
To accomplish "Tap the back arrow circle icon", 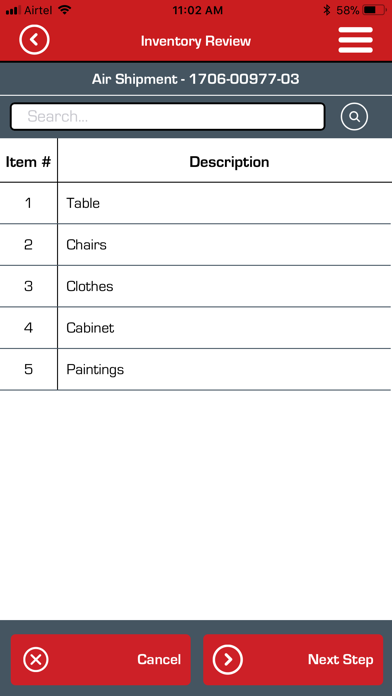I will pyautogui.click(x=34, y=40).
